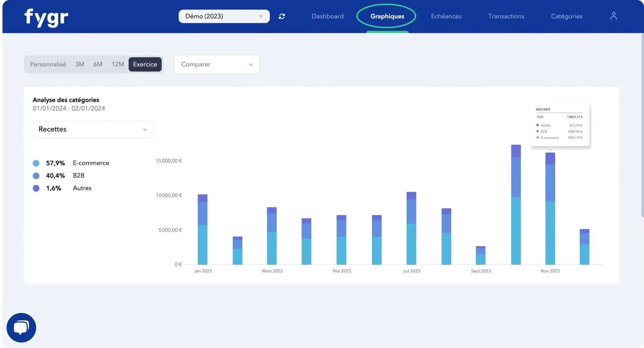The image size is (644, 348).
Task: Click the tooltip Autres 813,74 € row
Action: pos(559,125)
